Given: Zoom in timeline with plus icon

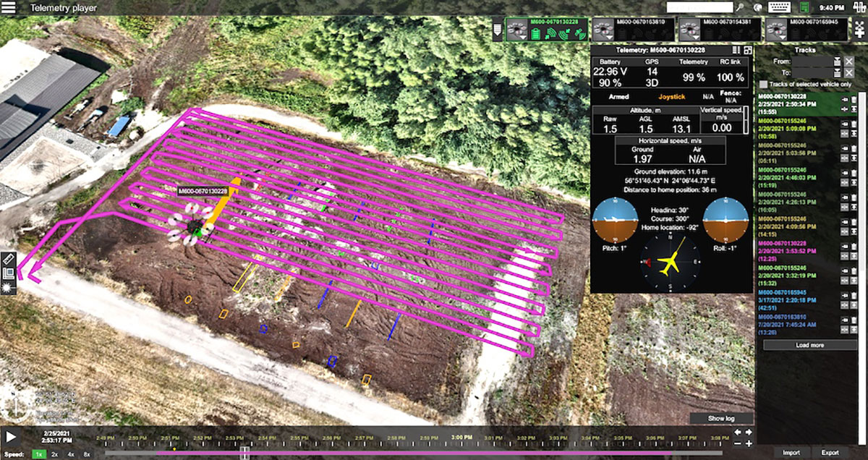Looking at the screenshot, I should click(748, 443).
